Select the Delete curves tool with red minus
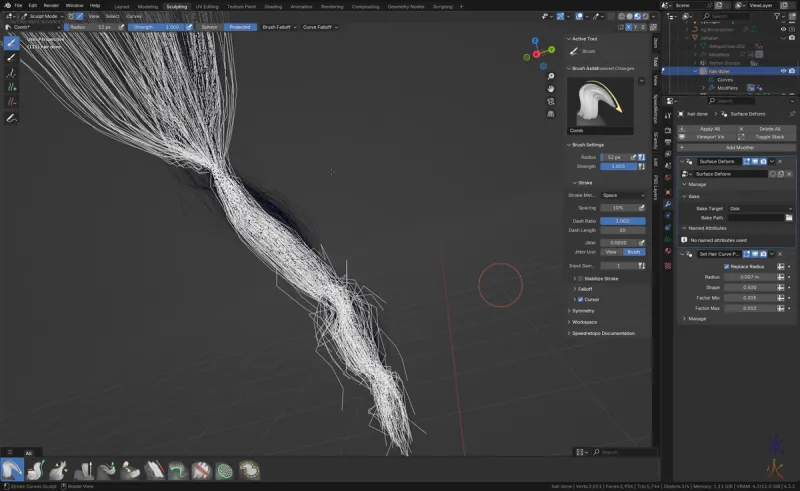The height and width of the screenshot is (491, 800). point(11,102)
